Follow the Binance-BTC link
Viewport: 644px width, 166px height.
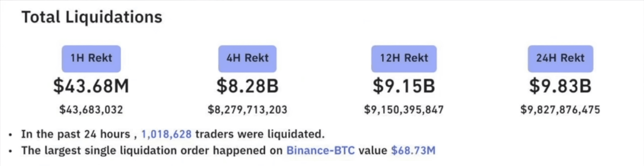tap(320, 151)
